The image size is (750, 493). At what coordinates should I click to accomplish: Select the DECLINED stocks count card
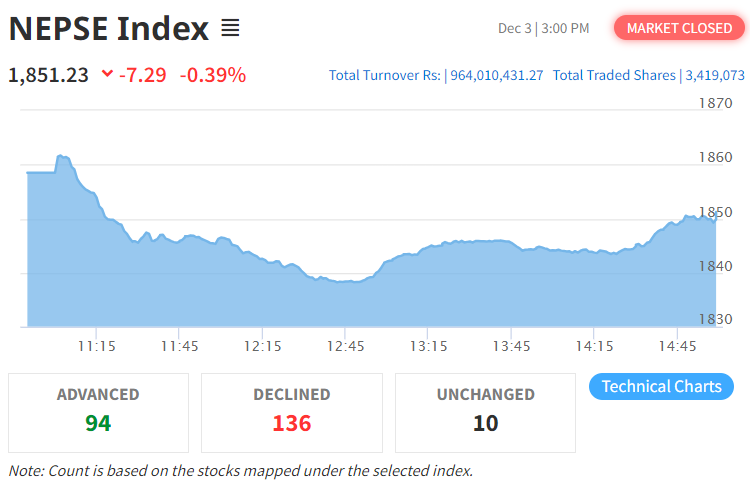[291, 412]
